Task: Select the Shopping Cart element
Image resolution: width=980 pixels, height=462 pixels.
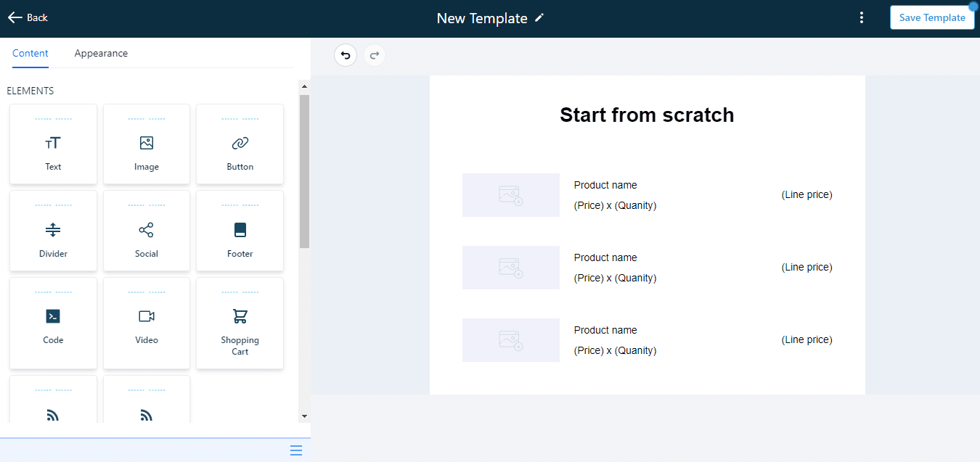Action: pos(240,323)
